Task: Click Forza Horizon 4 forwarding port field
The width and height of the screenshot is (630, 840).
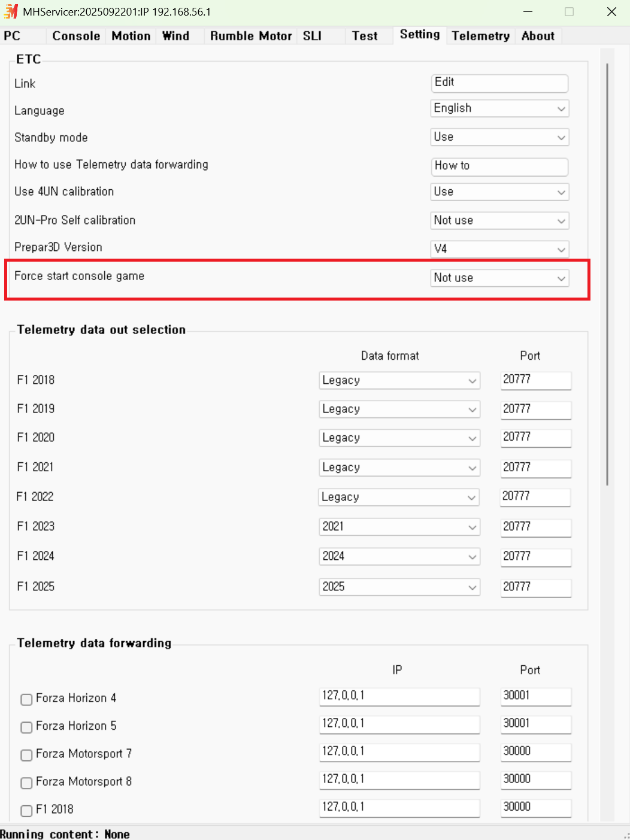Action: tap(536, 696)
